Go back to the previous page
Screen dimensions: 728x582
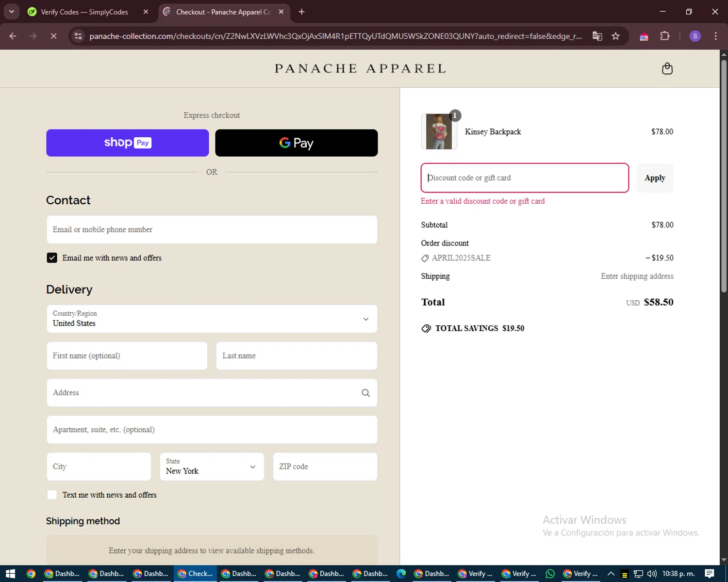click(x=13, y=36)
